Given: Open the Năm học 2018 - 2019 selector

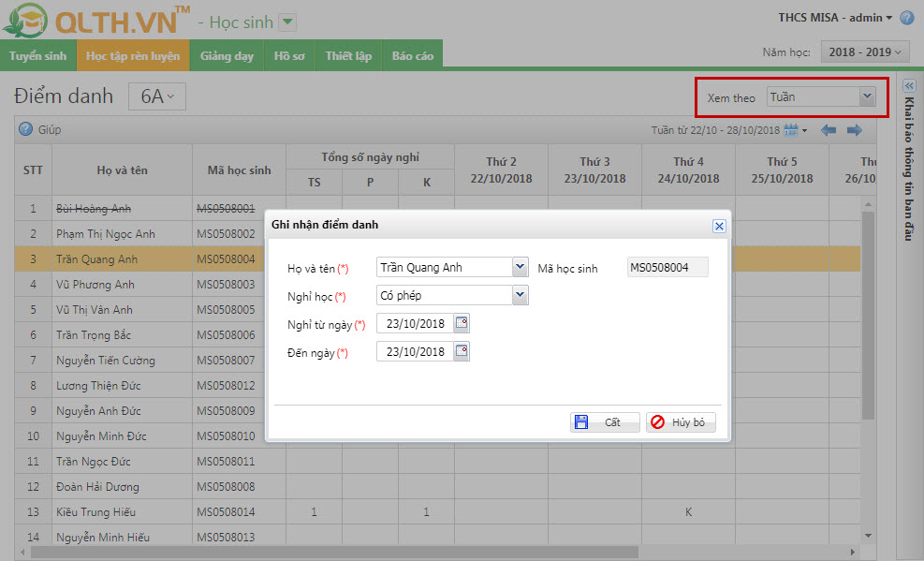Looking at the screenshot, I should (864, 52).
